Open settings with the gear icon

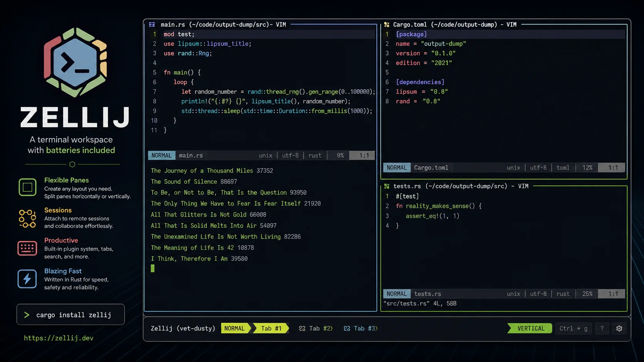click(619, 329)
